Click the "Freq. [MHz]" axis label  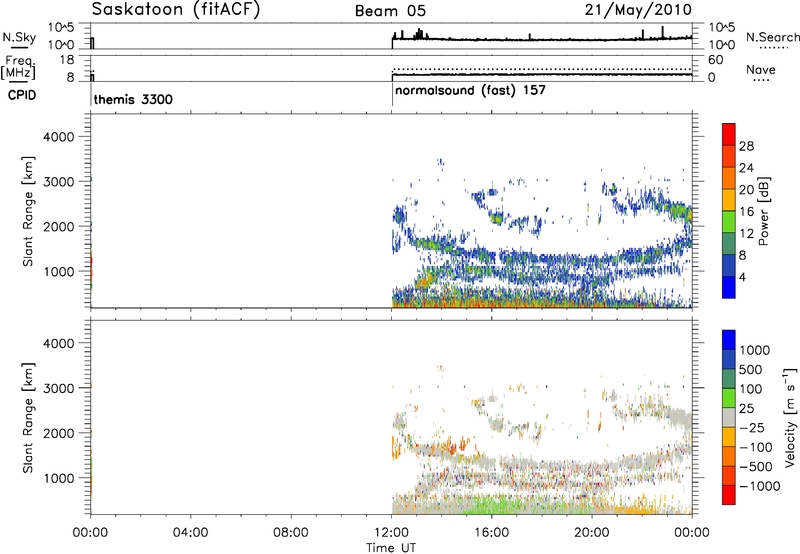(x=18, y=67)
